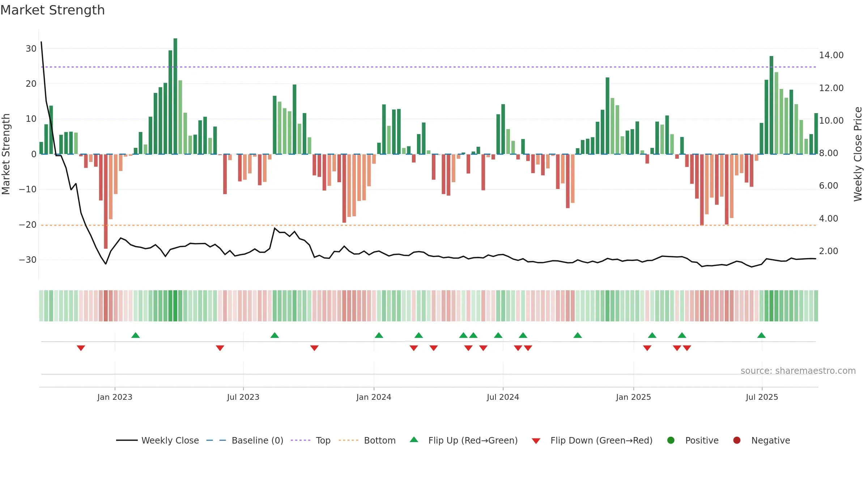Click the Jul 2025 x-axis label
This screenshot has height=488, width=868.
762,397
